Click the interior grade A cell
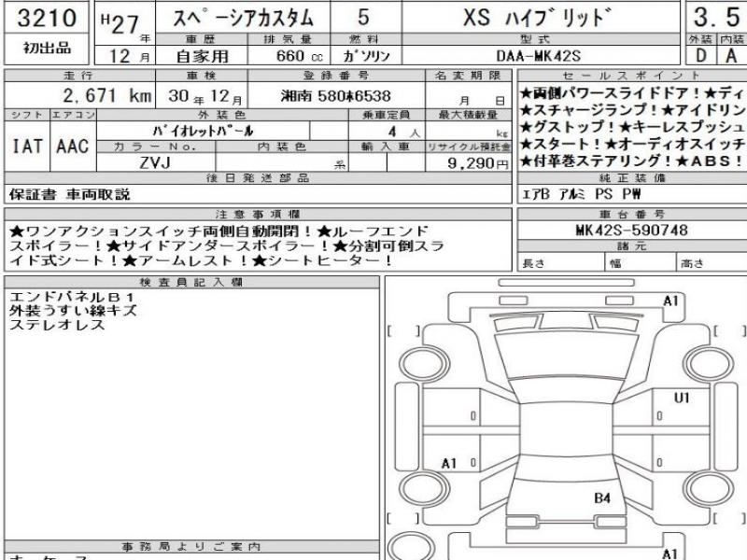 tap(731, 55)
